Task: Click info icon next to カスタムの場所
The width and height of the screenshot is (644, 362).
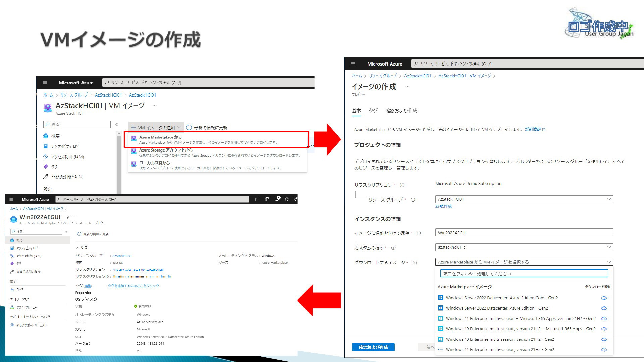Action: (x=393, y=248)
